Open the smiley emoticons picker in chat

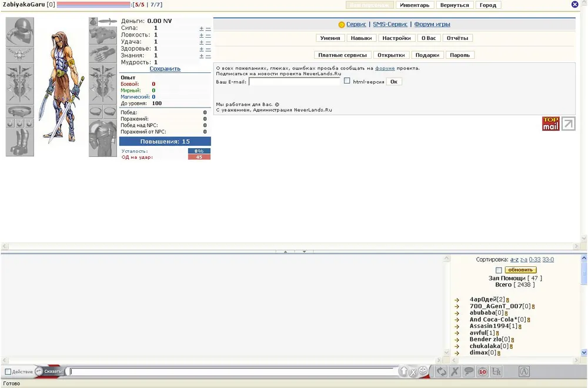point(423,371)
